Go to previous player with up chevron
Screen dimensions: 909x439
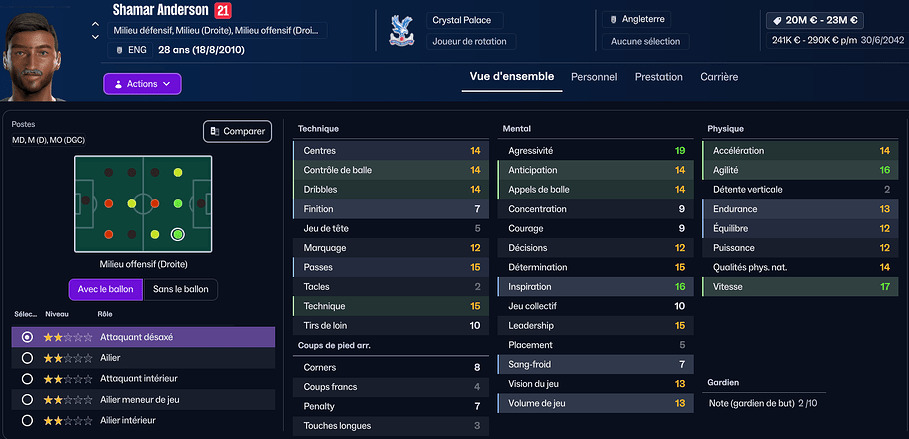coord(95,24)
